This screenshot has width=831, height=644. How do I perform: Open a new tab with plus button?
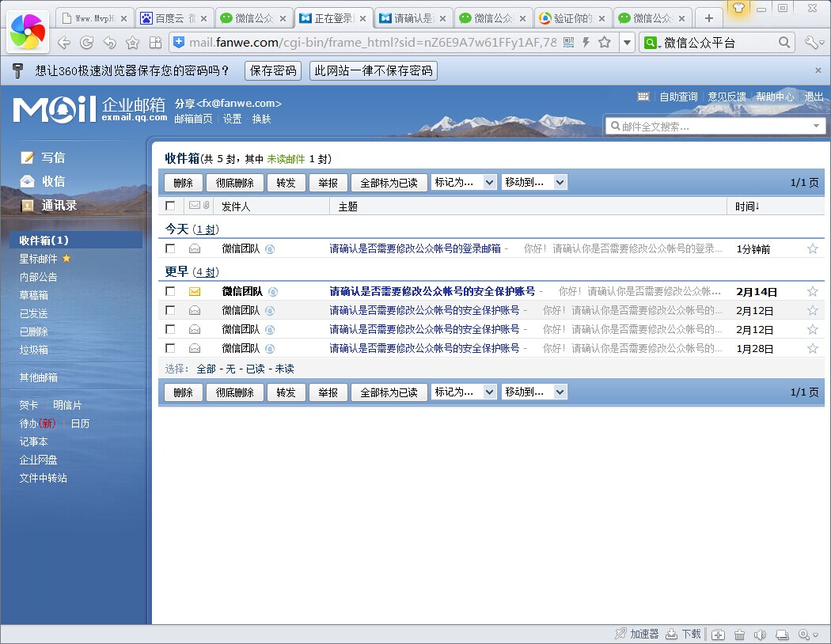point(708,18)
